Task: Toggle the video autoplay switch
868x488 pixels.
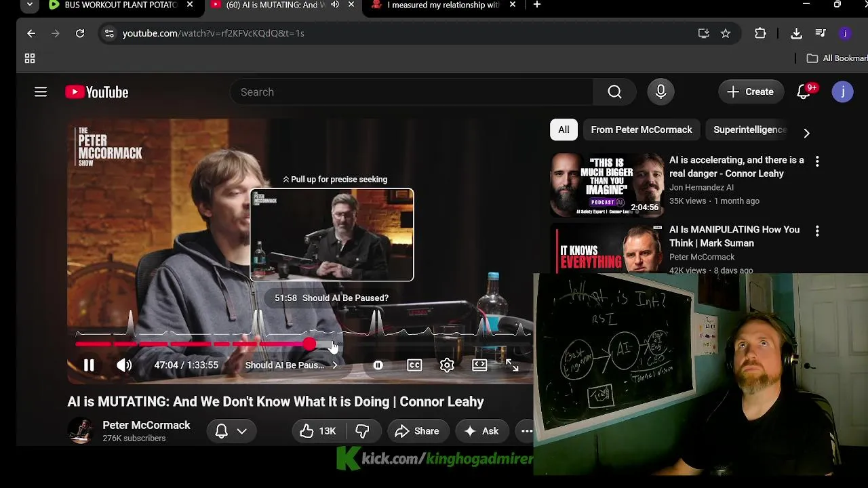Action: pos(378,365)
